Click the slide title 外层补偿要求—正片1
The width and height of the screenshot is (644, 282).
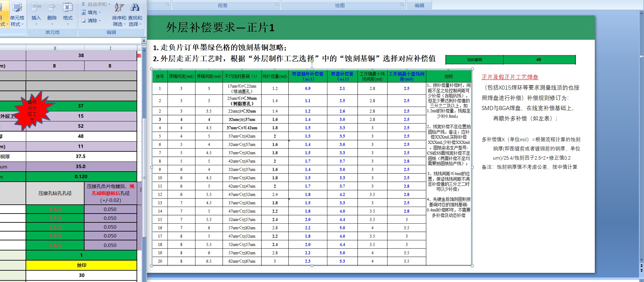220,27
